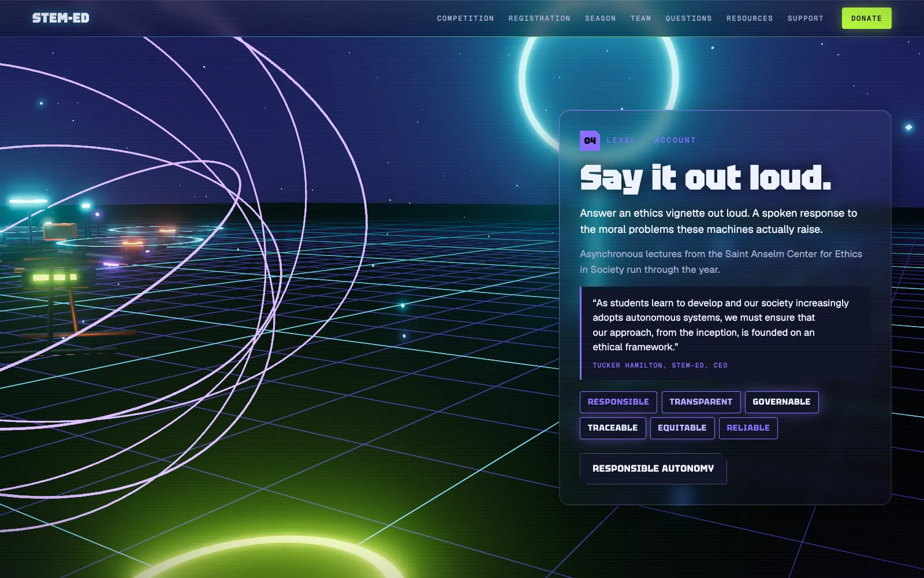The image size is (924, 578).
Task: Select the Responsible tag
Action: (x=619, y=402)
